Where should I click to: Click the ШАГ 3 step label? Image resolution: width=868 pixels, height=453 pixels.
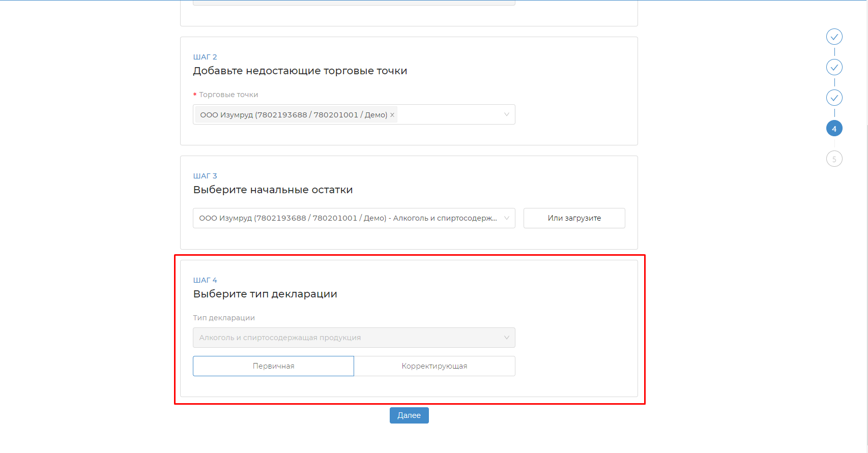pos(205,176)
